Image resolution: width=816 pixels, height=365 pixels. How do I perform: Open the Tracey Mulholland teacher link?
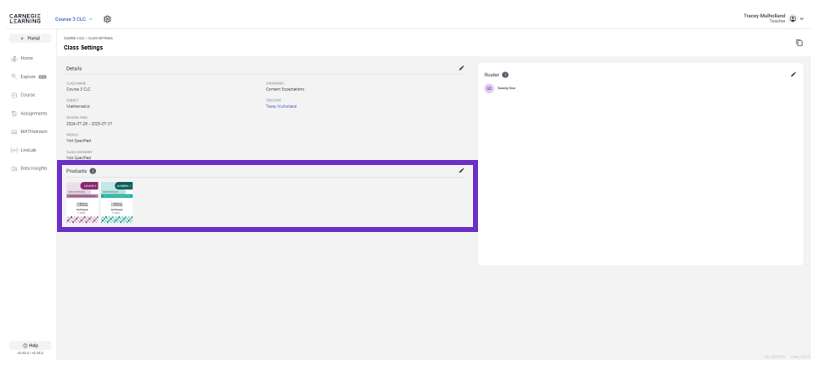[x=281, y=106]
